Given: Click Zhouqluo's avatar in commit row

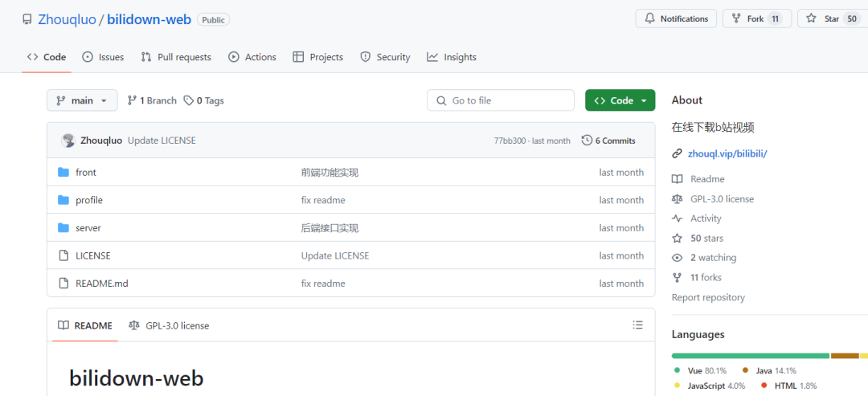Looking at the screenshot, I should (68, 141).
